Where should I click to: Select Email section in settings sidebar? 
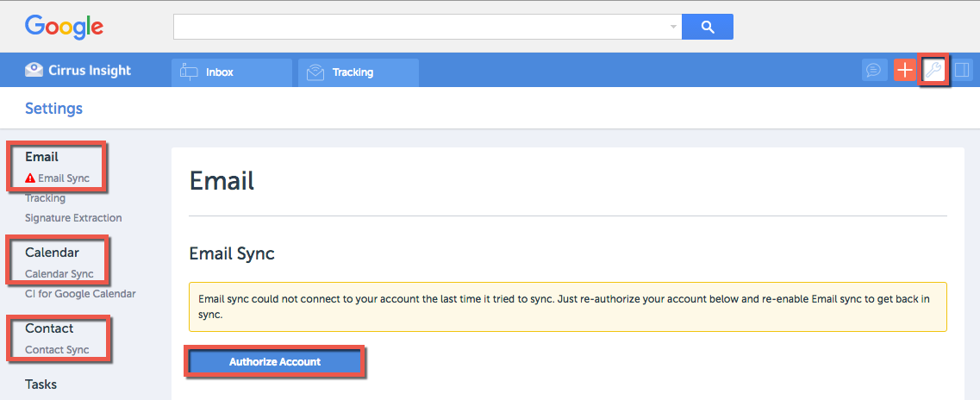click(42, 157)
